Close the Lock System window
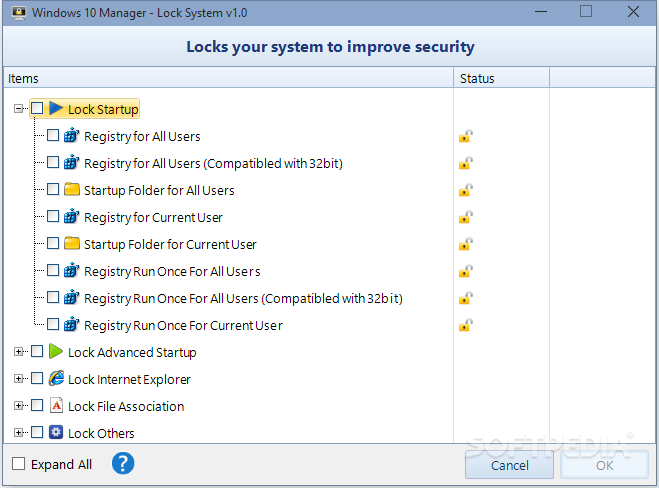This screenshot has width=659, height=488. click(633, 12)
